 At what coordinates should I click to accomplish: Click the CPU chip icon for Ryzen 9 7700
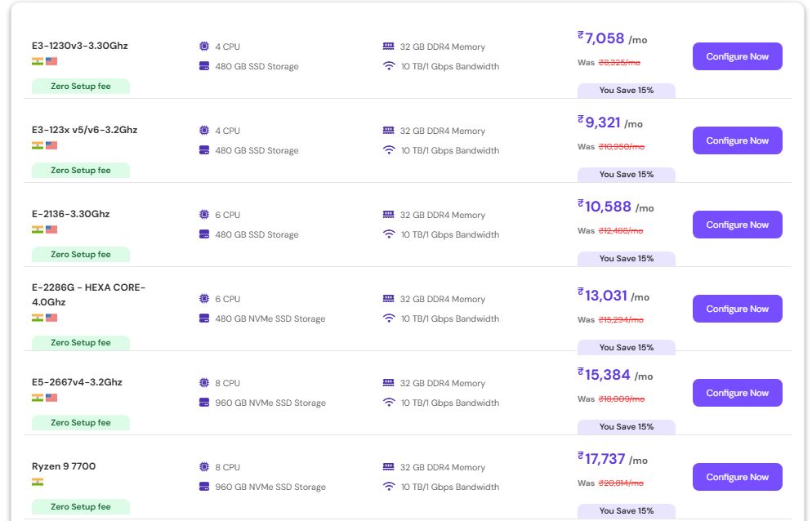click(204, 467)
